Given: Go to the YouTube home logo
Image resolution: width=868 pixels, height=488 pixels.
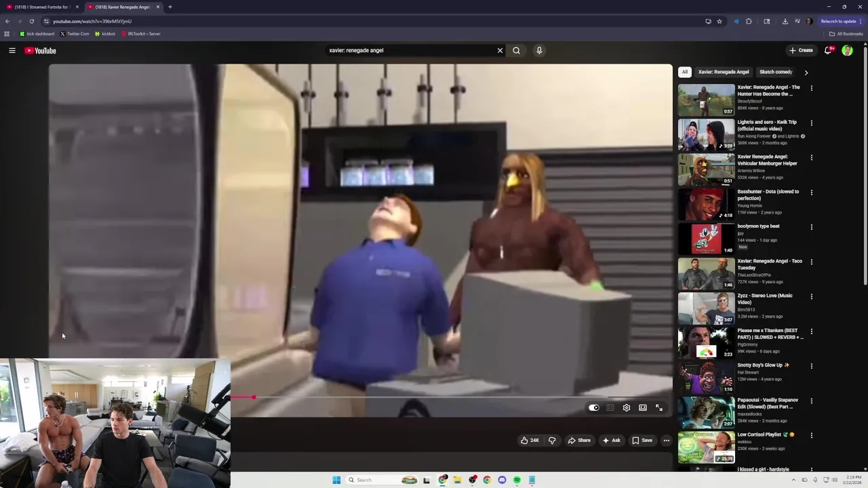Looking at the screenshot, I should pyautogui.click(x=40, y=51).
